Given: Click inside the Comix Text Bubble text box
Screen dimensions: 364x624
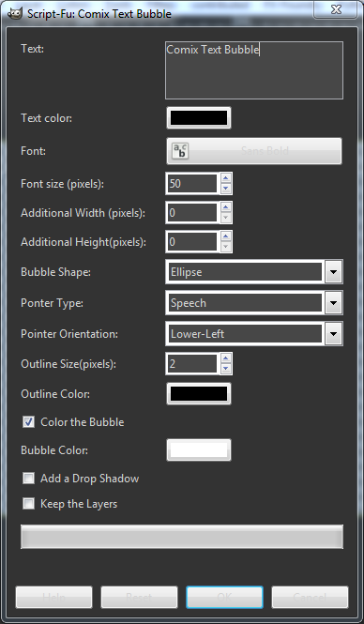Looking at the screenshot, I should tap(254, 70).
